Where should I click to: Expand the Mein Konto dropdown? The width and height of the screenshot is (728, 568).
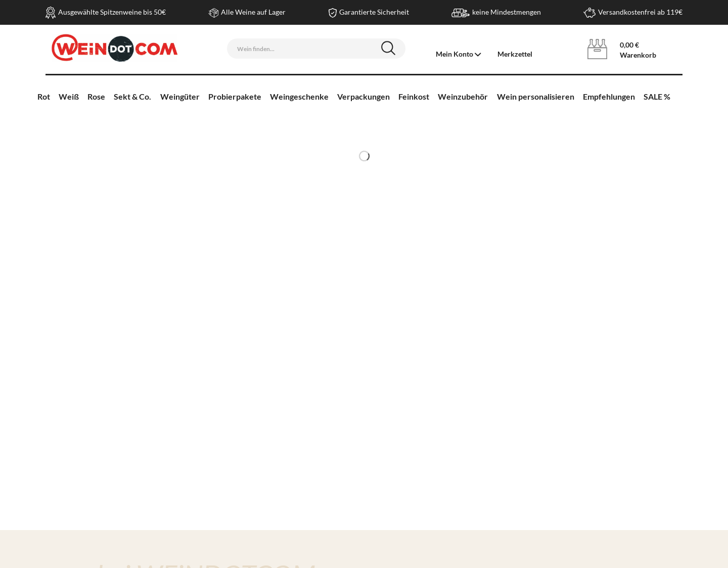pos(459,54)
